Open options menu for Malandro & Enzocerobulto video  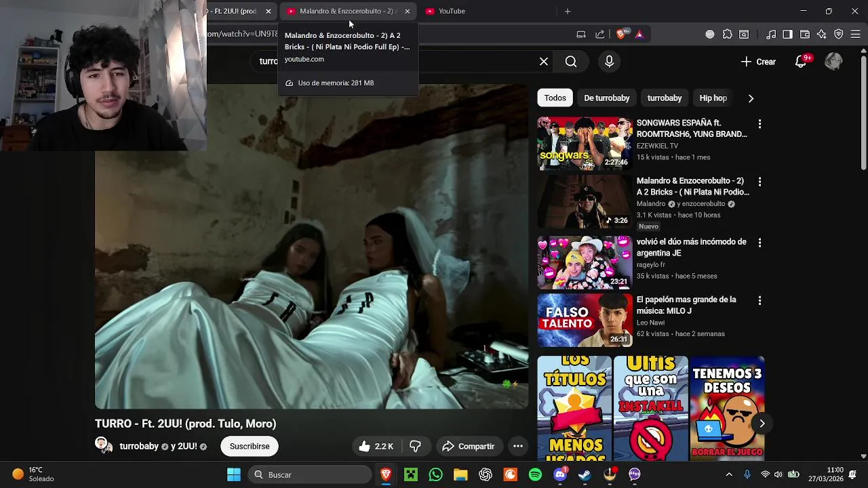click(759, 182)
